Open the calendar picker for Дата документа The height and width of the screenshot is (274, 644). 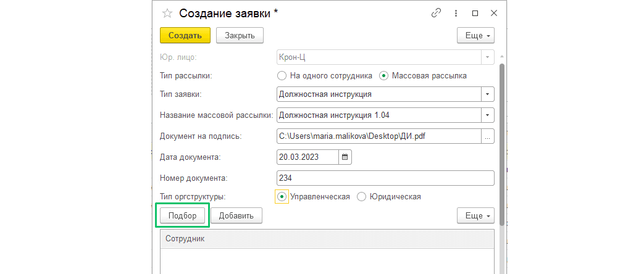[x=345, y=157]
